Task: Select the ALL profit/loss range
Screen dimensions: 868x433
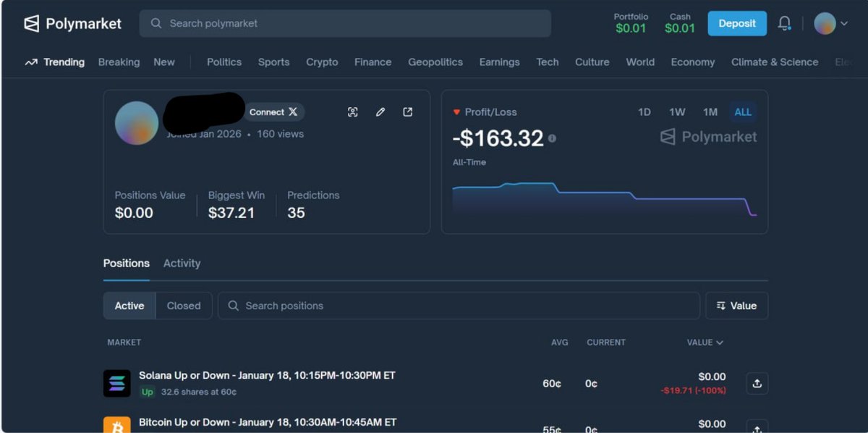Action: (x=743, y=112)
